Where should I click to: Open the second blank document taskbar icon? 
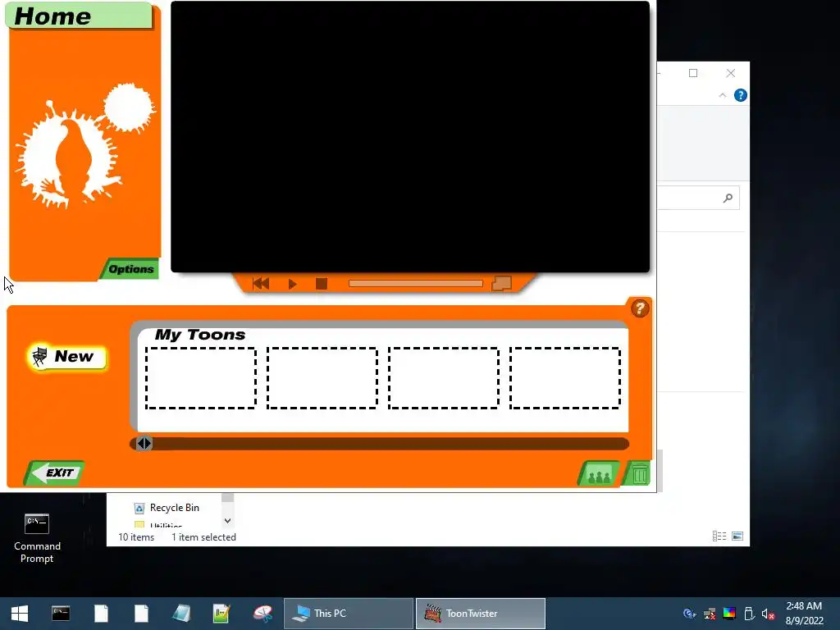point(141,614)
